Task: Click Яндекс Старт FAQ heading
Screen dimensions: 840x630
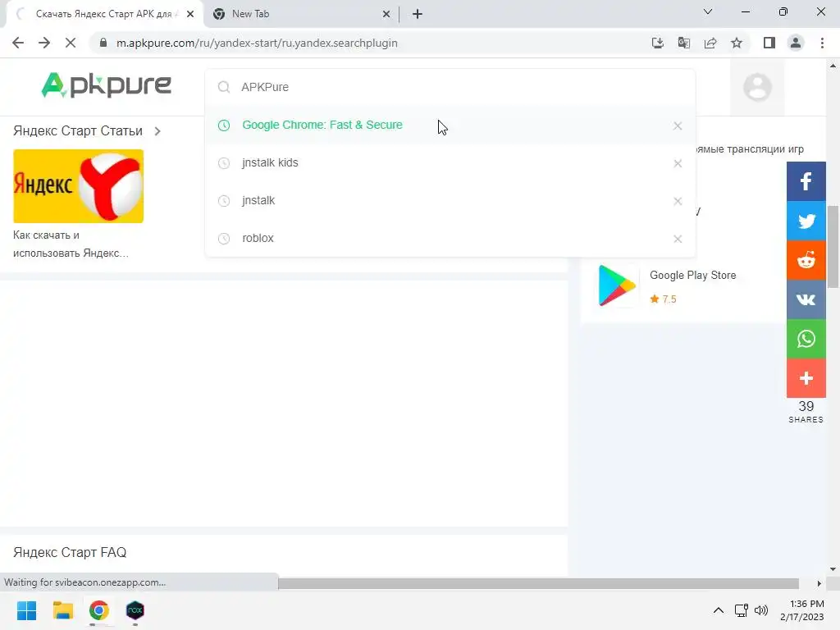Action: click(70, 552)
